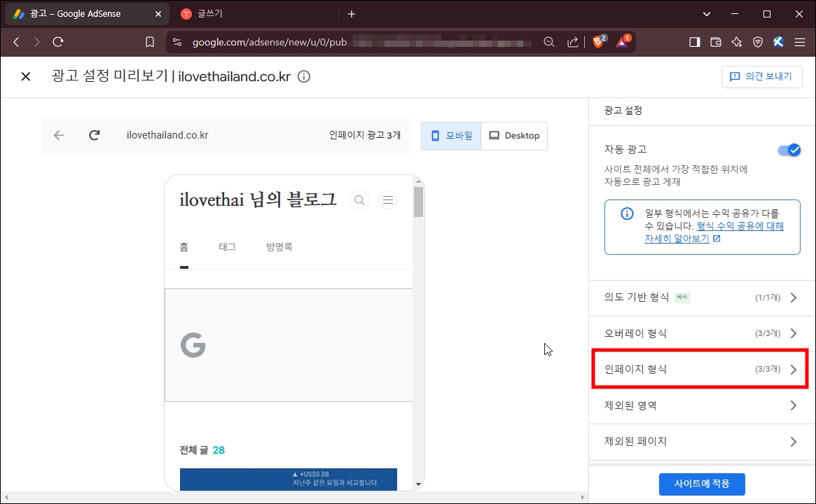The width and height of the screenshot is (816, 504).
Task: Switch preview to 모바일 mode
Action: tap(451, 135)
